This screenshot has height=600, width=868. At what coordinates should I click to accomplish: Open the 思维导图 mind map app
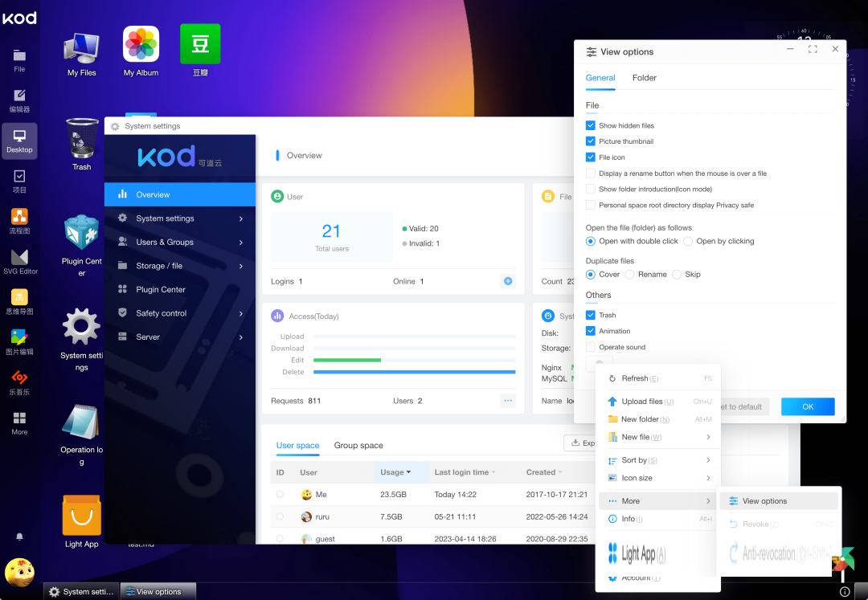coord(19,303)
